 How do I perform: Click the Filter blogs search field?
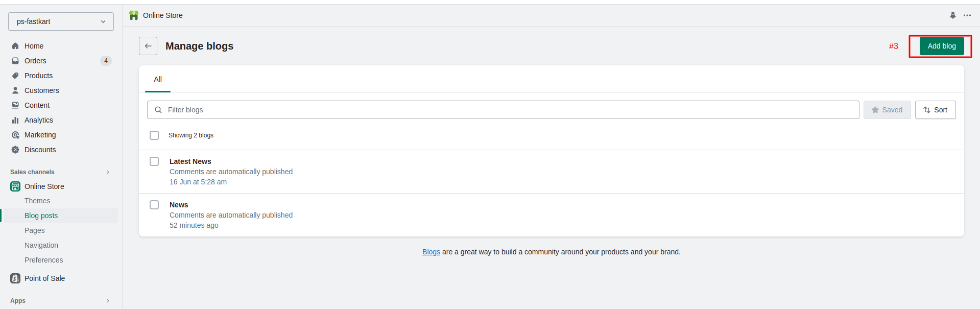pyautogui.click(x=503, y=110)
